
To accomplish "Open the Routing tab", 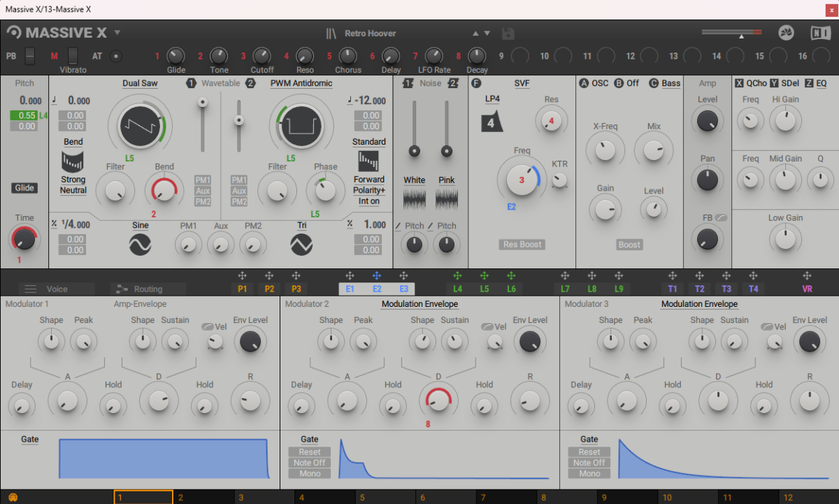I will pos(148,289).
